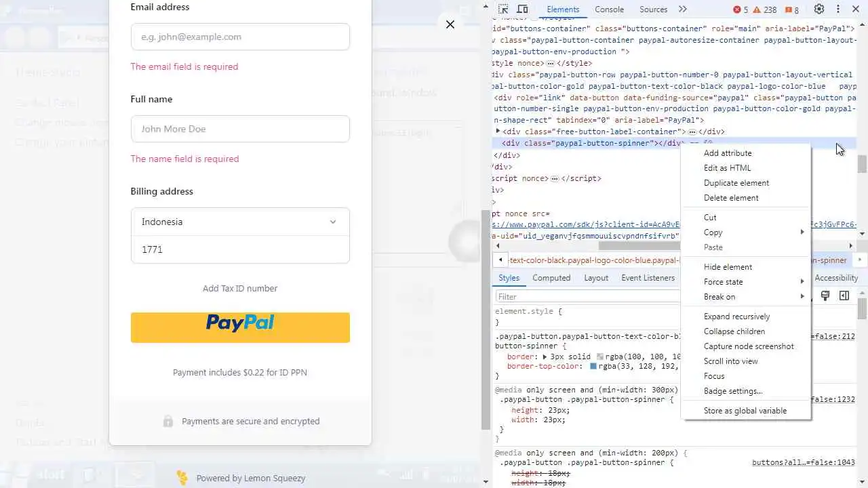Open the DevTools three-dot menu

click(838, 9)
